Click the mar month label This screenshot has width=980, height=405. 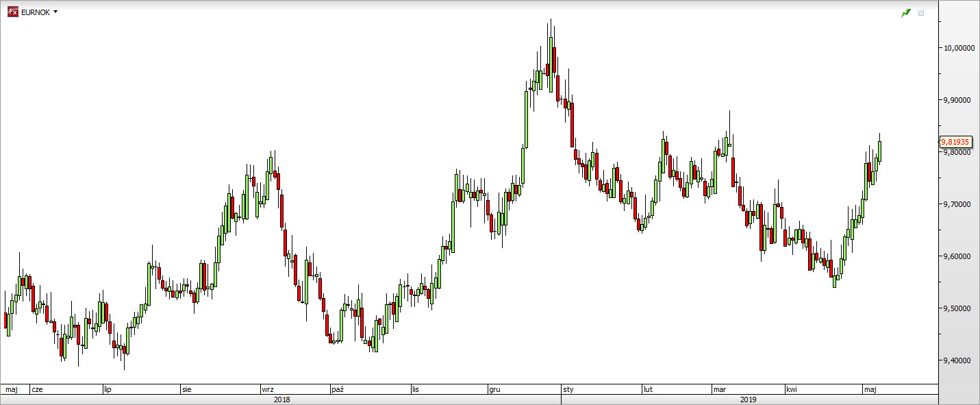[x=719, y=389]
